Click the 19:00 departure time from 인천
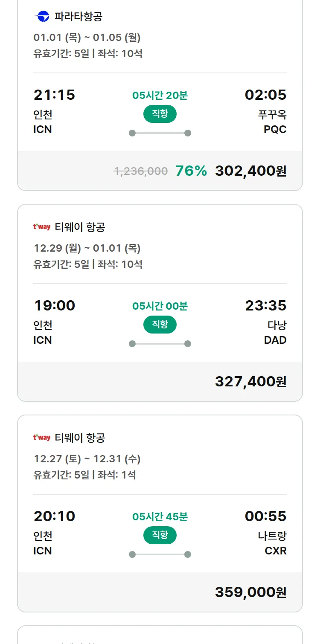Image resolution: width=320 pixels, height=644 pixels. [55, 306]
